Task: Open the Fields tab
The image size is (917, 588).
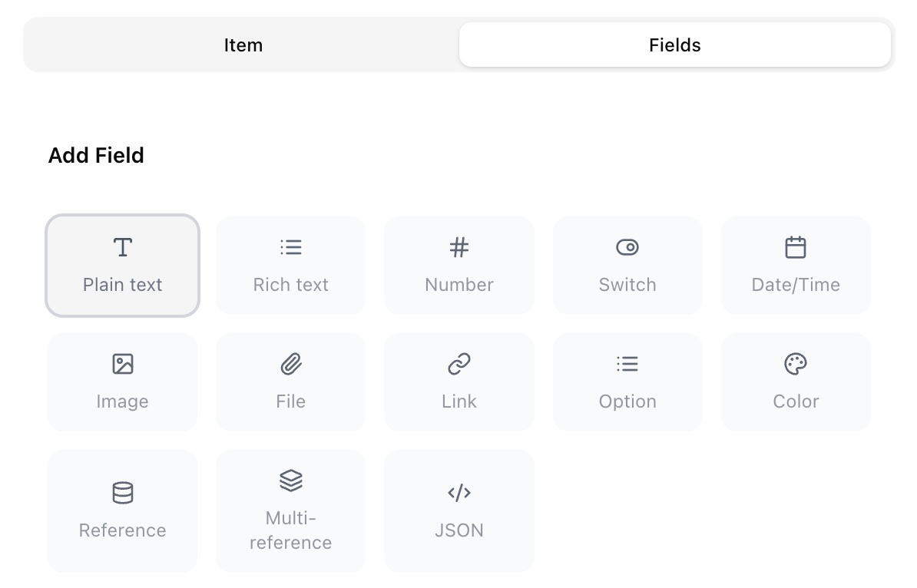Action: (674, 45)
